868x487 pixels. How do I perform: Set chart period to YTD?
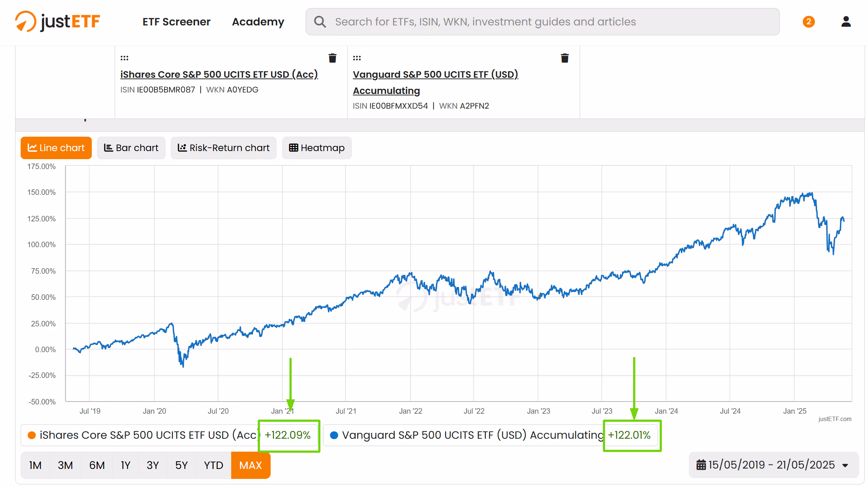[x=213, y=465]
